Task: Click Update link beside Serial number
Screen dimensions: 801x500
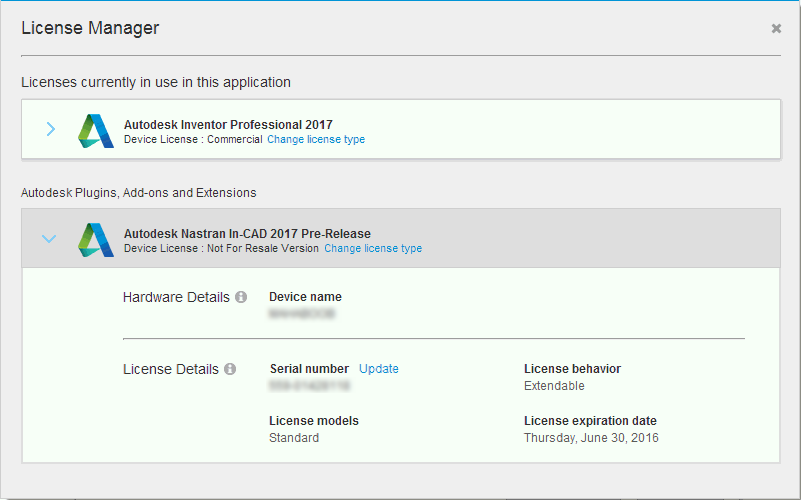Action: pyautogui.click(x=379, y=369)
